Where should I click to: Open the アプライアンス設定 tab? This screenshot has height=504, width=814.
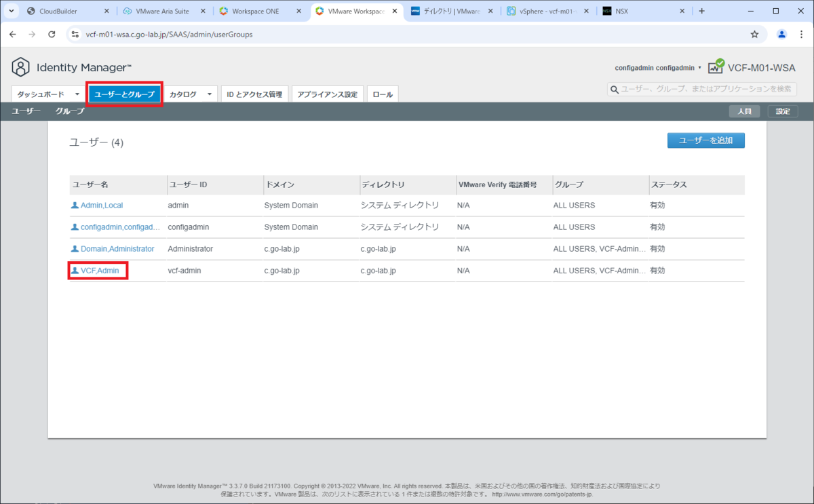click(x=328, y=94)
